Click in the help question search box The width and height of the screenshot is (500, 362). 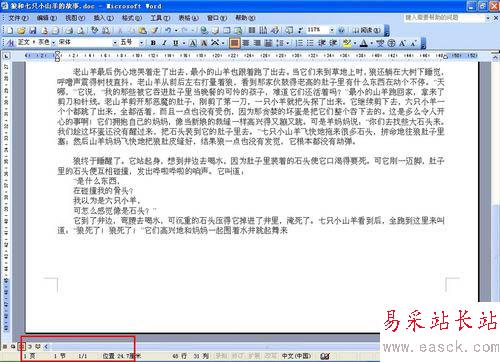coord(444,18)
